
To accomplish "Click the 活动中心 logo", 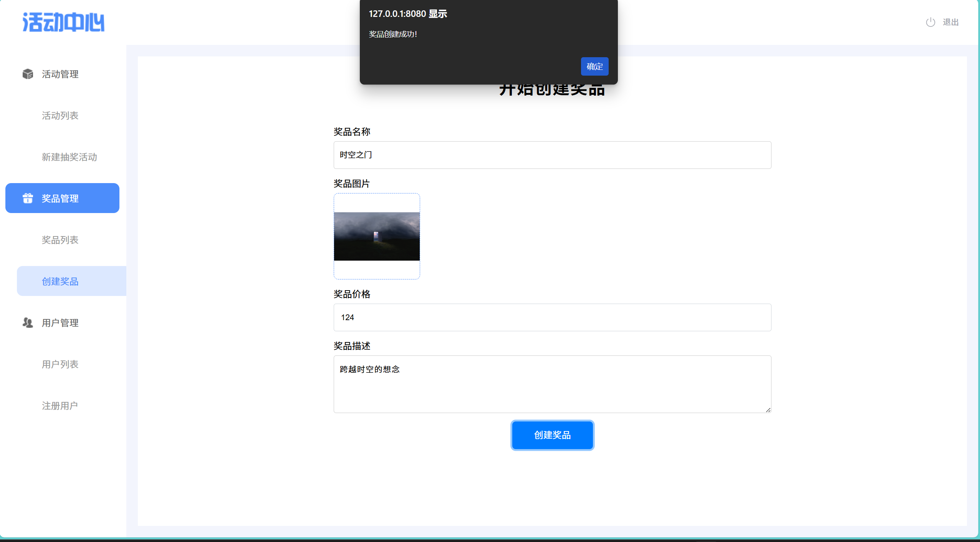I will pyautogui.click(x=64, y=22).
